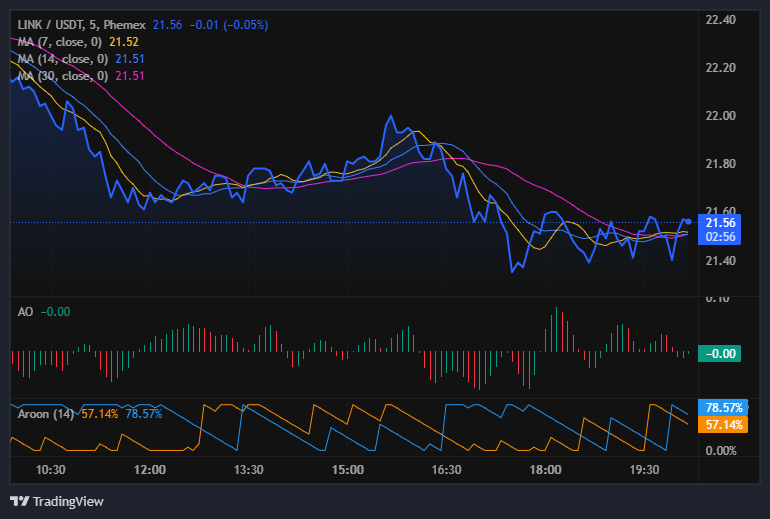Click the yellow 21.52 MA value
This screenshot has width=770, height=519.
click(123, 42)
